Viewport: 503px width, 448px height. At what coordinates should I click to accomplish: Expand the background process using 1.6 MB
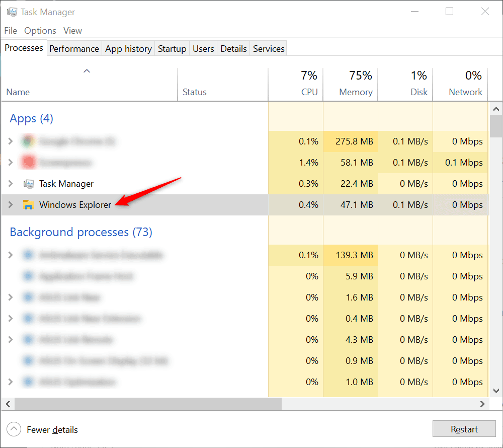click(10, 297)
